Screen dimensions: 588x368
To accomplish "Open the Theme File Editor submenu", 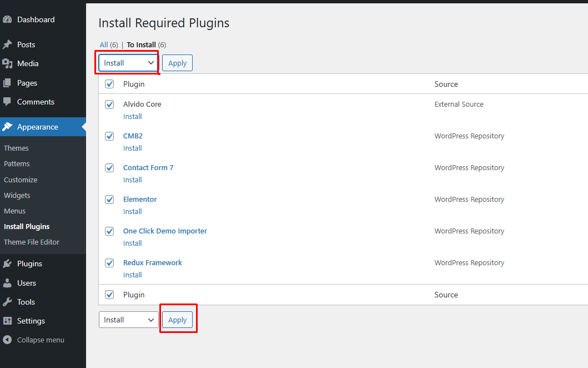I will click(x=32, y=242).
